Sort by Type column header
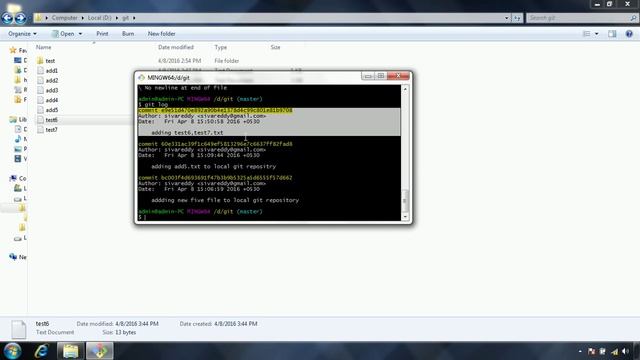 pos(220,47)
